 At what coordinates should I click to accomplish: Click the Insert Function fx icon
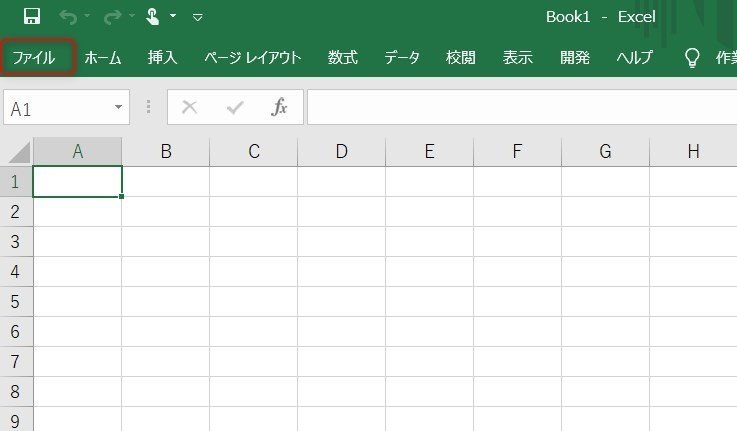(280, 108)
